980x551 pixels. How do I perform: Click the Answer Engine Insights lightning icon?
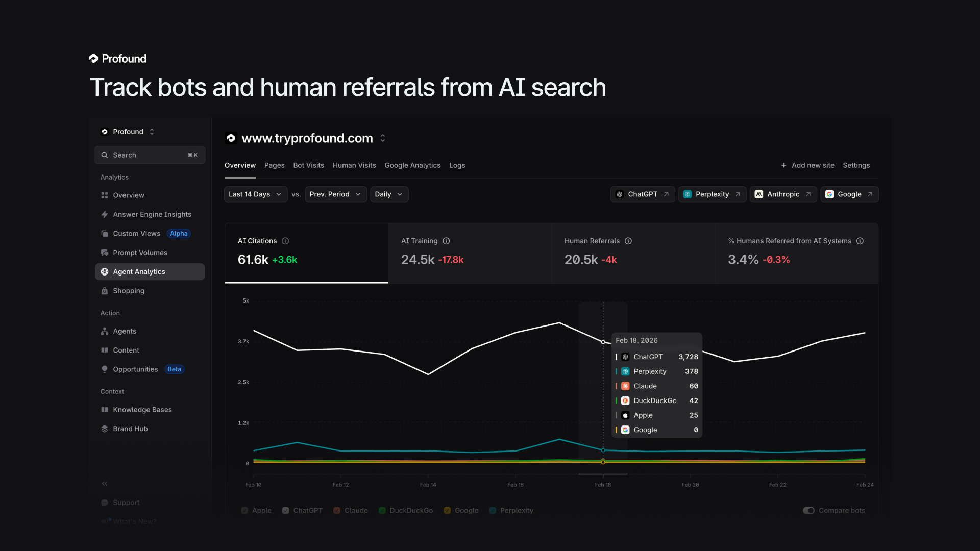105,214
